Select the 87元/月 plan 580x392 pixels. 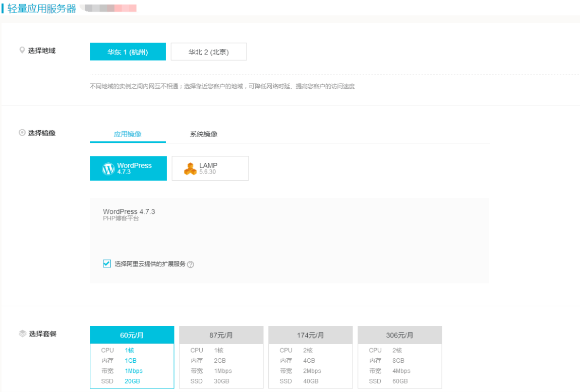221,357
